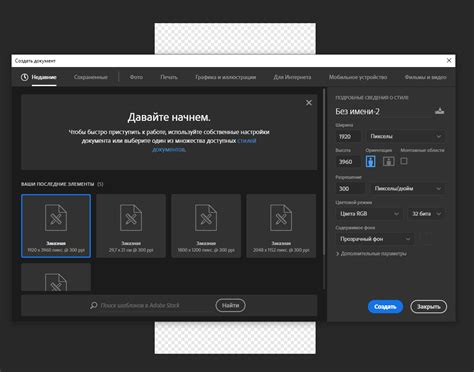Open the Фильмы и видео tab
This screenshot has width=474, height=372.
coord(425,77)
